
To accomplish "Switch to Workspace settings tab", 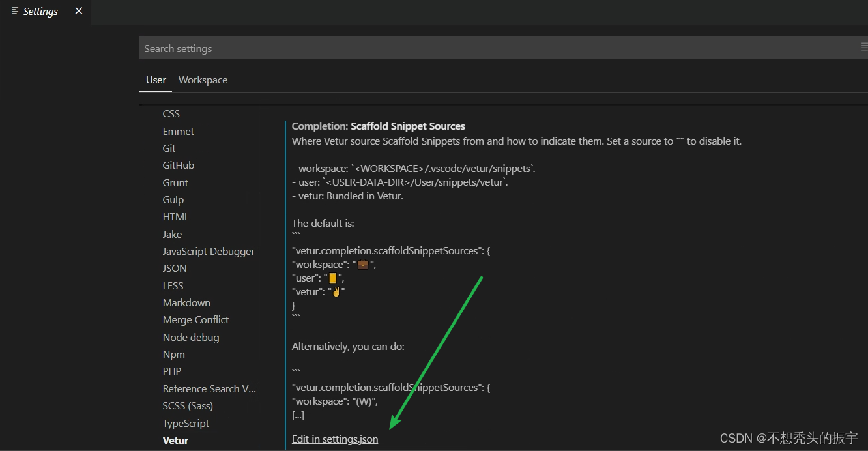I will pos(203,80).
